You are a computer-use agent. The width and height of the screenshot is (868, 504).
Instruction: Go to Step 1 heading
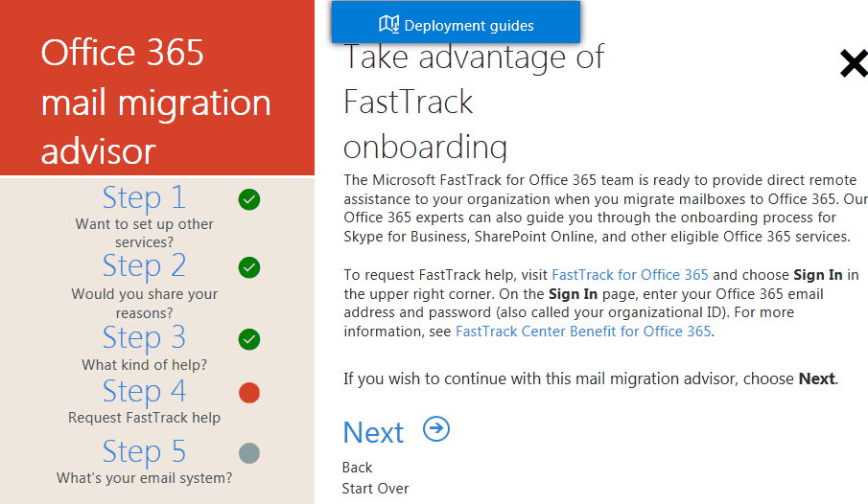pos(144,197)
